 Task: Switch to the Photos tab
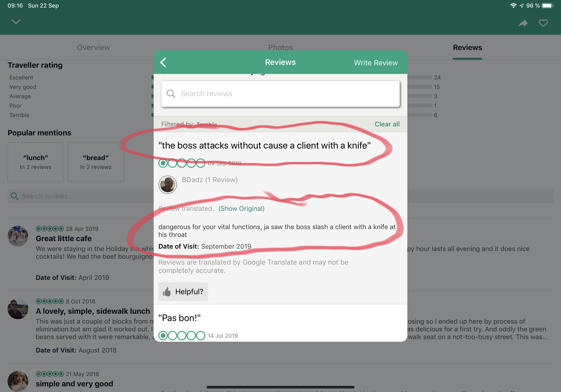click(280, 47)
